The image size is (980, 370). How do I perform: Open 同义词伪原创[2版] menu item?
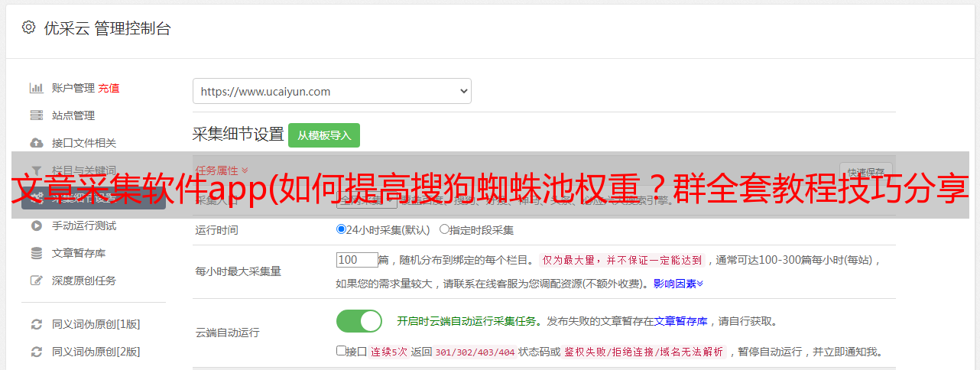click(x=96, y=352)
